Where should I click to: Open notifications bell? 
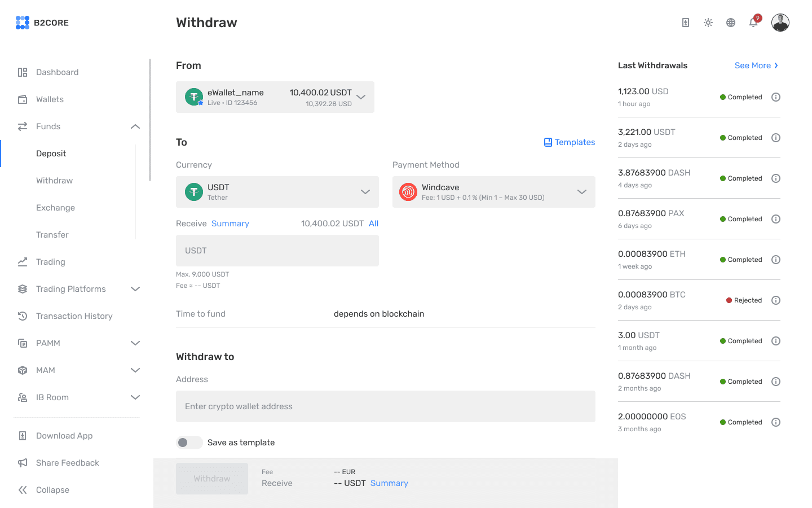tap(753, 23)
